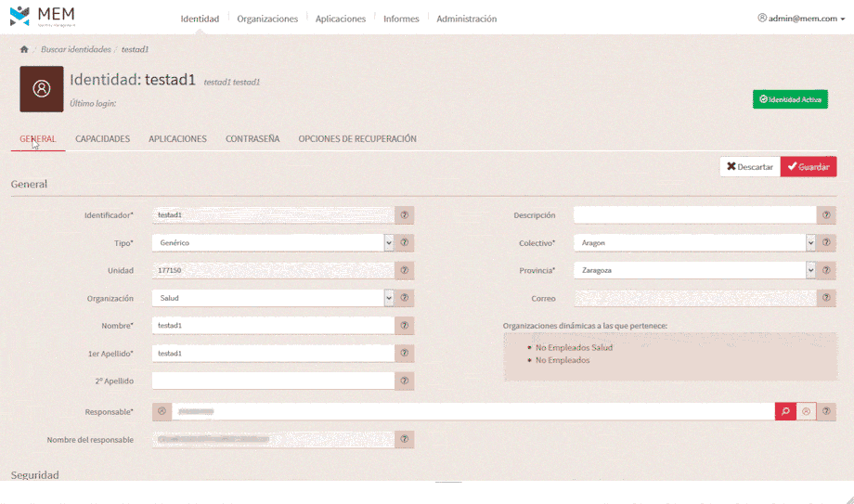The width and height of the screenshot is (854, 504).
Task: Open help for Unidad field
Action: (404, 270)
